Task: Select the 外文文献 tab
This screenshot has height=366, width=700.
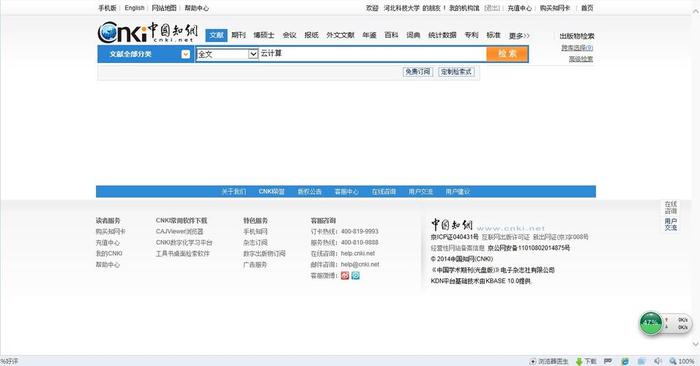Action: [x=340, y=35]
